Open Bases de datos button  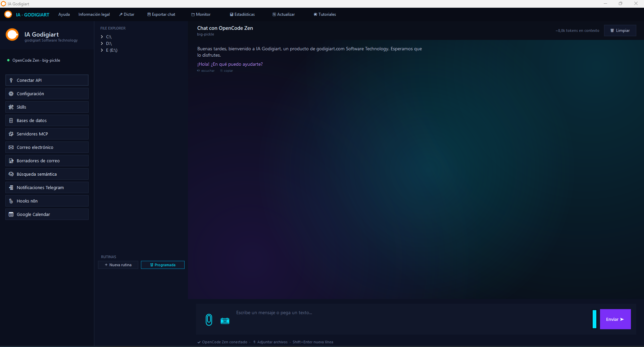point(47,120)
